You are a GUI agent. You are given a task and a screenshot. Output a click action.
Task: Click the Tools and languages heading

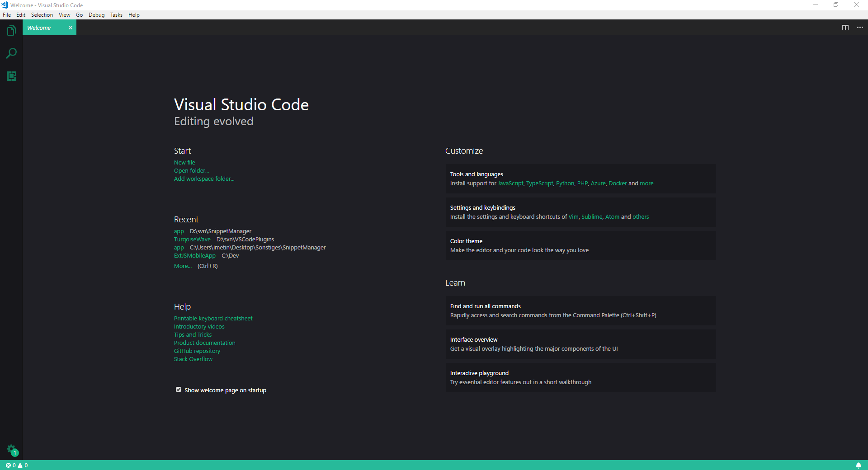tap(476, 174)
